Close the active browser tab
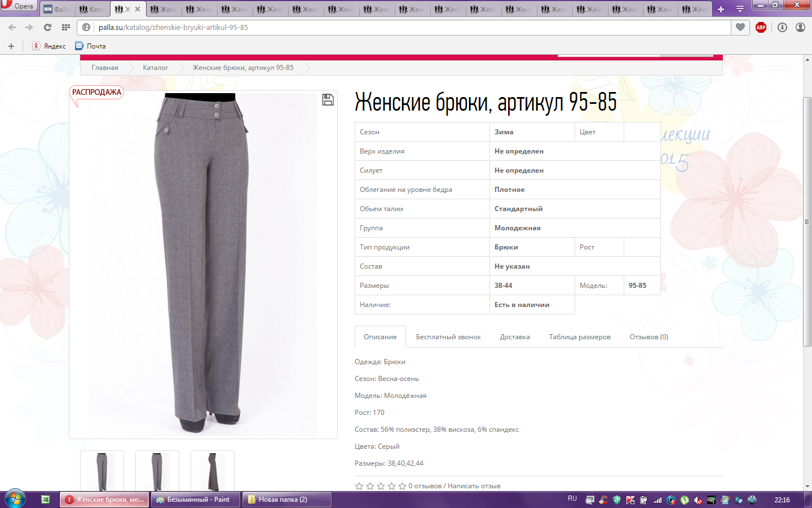 tap(138, 9)
